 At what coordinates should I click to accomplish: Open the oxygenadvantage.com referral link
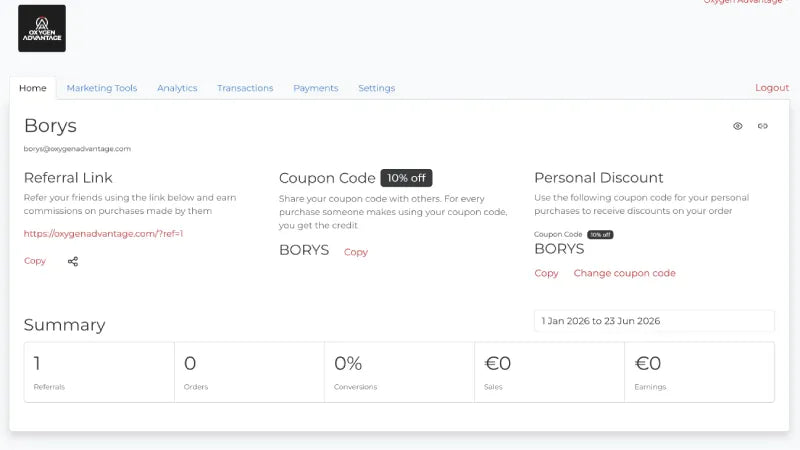click(x=104, y=234)
